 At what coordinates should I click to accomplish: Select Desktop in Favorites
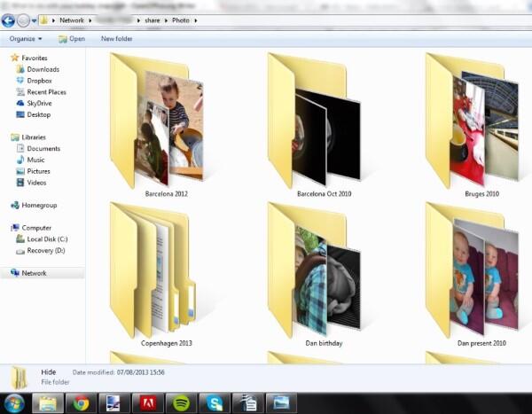coord(39,114)
